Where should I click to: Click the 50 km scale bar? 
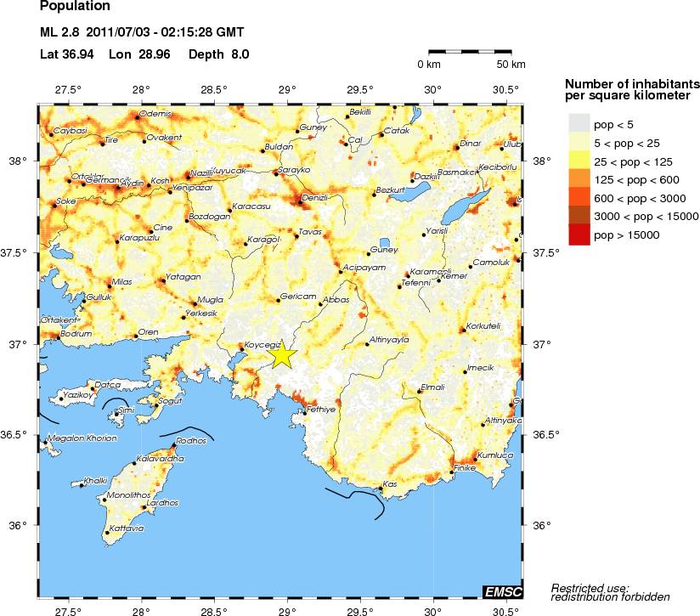click(471, 53)
